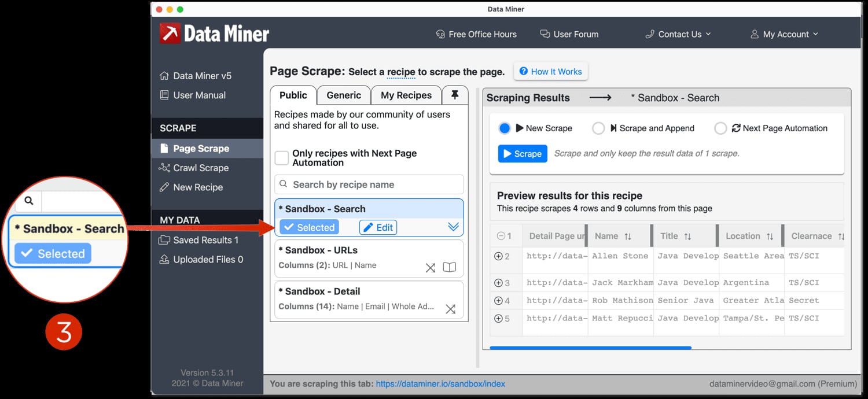Select Page Scrape in the sidebar

(x=207, y=149)
